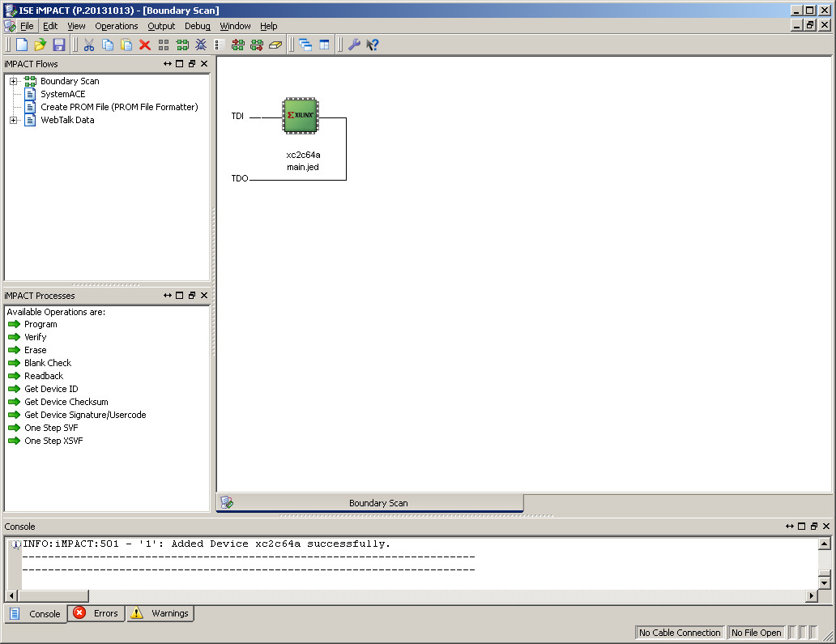Click the red-arrow-in chain toolbar icon
The image size is (836, 644).
pyautogui.click(x=238, y=45)
